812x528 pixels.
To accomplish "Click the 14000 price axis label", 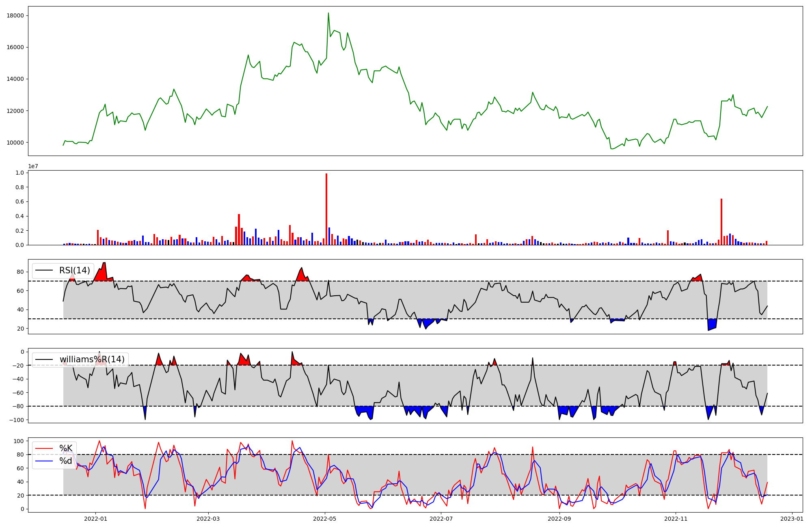I will pos(15,79).
